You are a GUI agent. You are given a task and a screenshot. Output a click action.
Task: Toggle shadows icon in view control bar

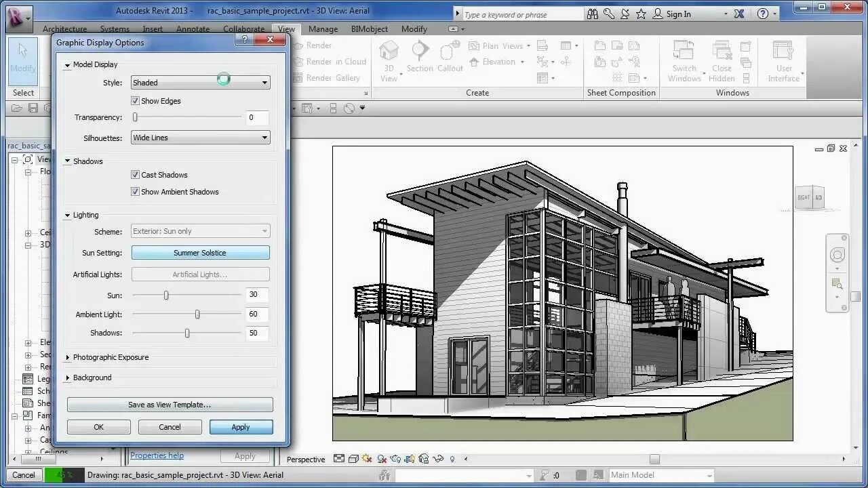pos(382,459)
